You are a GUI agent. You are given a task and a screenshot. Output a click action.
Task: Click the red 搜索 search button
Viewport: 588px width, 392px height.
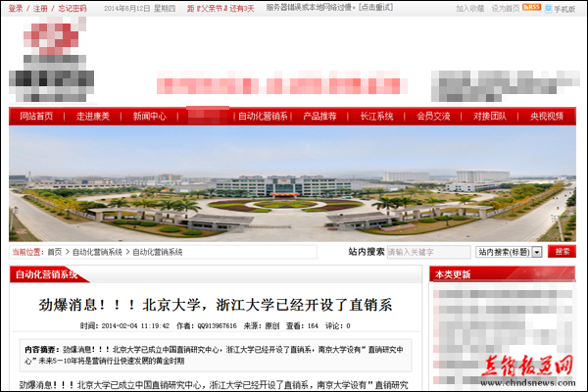coord(562,251)
